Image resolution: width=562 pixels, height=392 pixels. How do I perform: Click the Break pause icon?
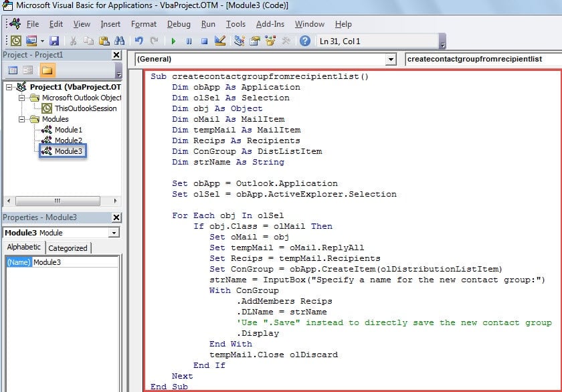click(189, 41)
